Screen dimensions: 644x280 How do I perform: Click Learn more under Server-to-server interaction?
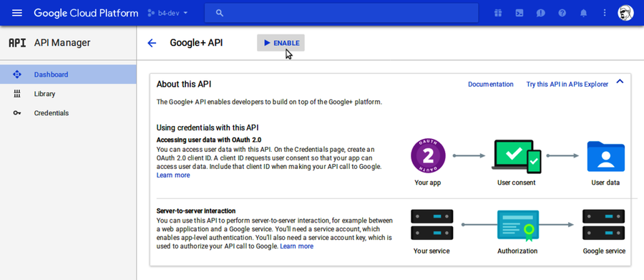click(296, 246)
